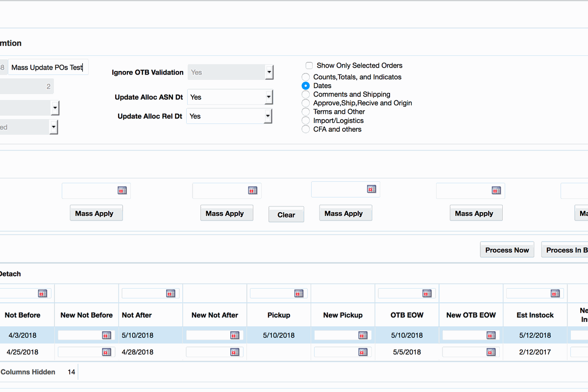Click Not Before cell 4/25/2018
Screen dimensions: 588x392
(x=23, y=352)
